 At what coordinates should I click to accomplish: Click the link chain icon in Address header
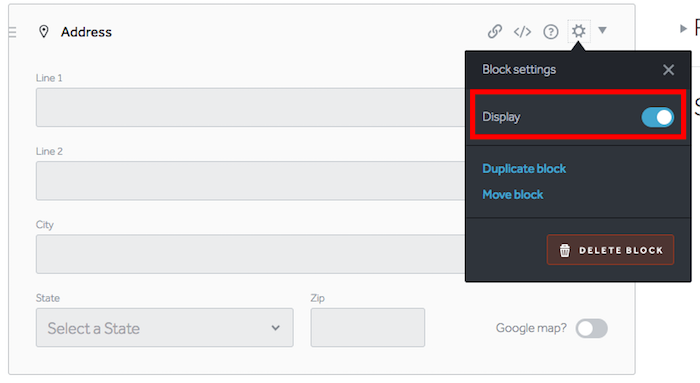click(495, 31)
